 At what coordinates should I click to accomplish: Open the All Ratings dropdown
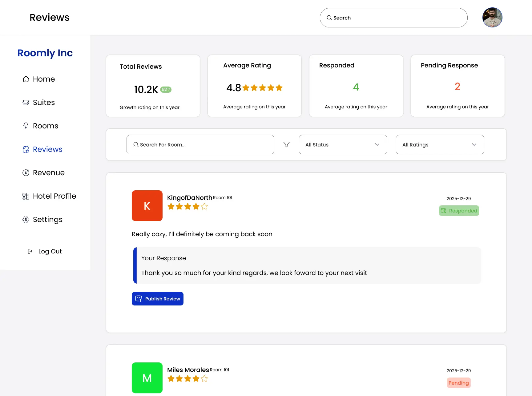point(440,144)
